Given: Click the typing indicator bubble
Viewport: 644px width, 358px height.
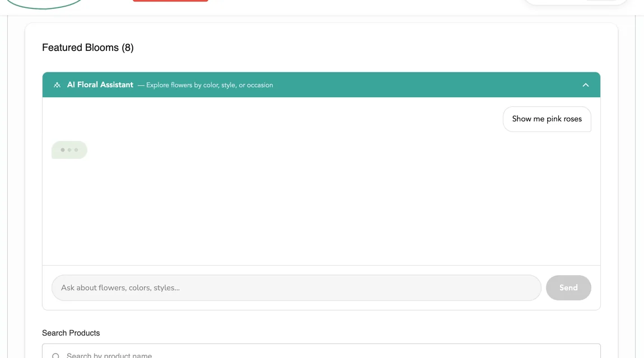Looking at the screenshot, I should [x=69, y=150].
